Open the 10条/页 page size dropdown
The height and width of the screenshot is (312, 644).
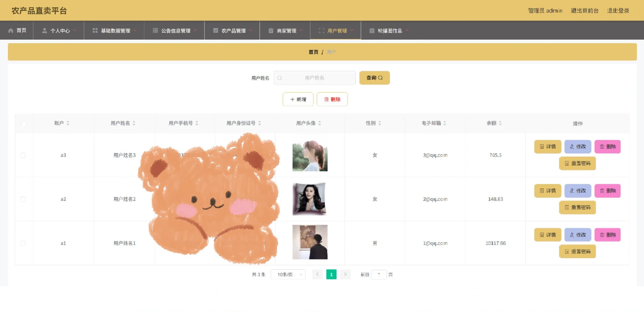(x=288, y=274)
